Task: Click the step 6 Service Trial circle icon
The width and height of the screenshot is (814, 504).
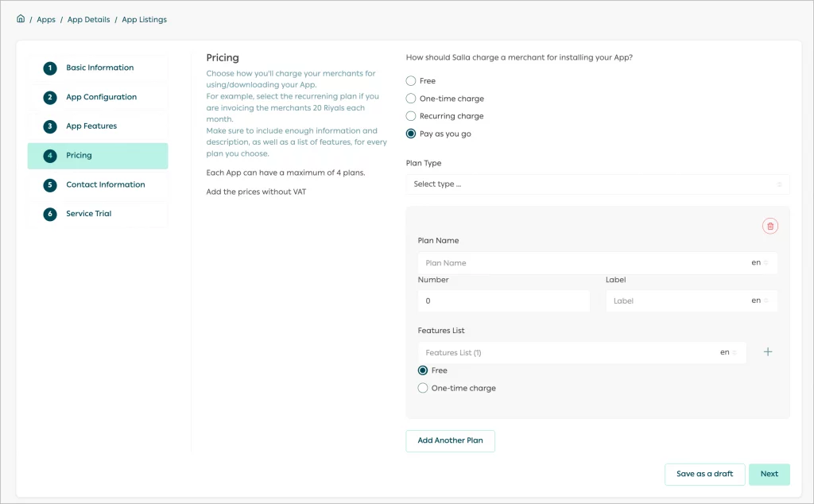Action: 49,213
